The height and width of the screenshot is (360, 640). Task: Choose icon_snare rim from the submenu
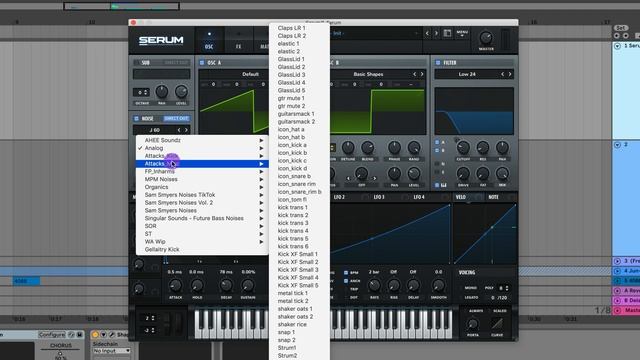point(300,184)
